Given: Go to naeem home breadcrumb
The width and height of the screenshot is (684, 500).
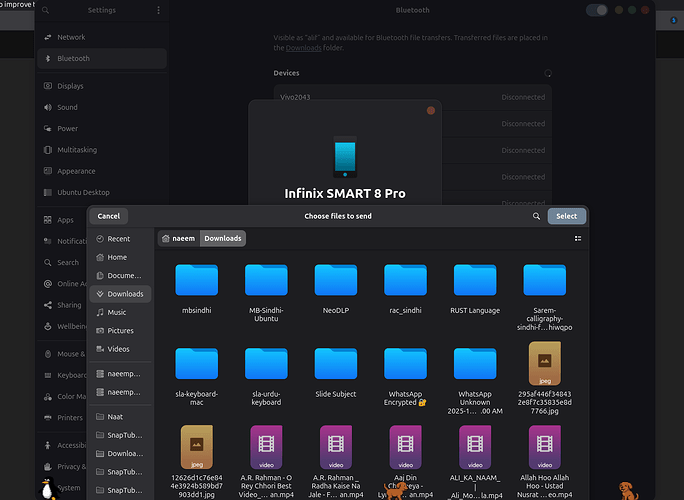Looking at the screenshot, I should tap(179, 238).
